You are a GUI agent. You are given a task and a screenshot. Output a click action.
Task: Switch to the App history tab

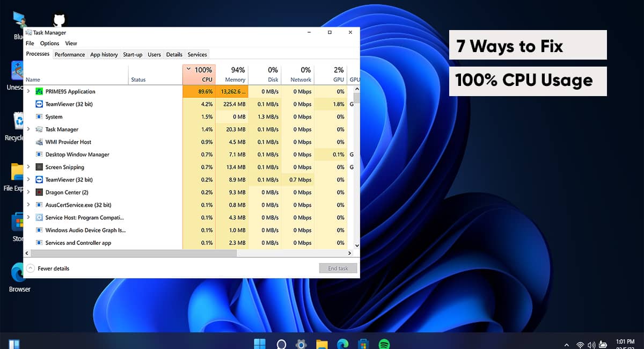click(x=104, y=54)
